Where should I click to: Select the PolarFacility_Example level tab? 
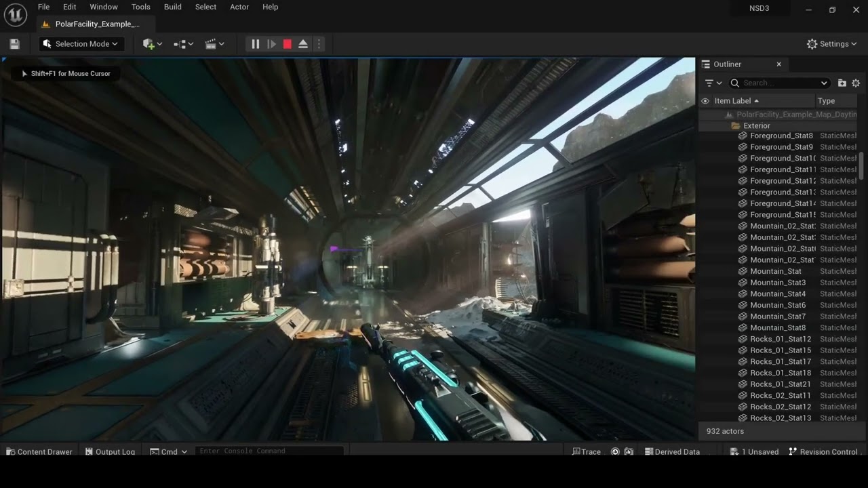coord(95,24)
